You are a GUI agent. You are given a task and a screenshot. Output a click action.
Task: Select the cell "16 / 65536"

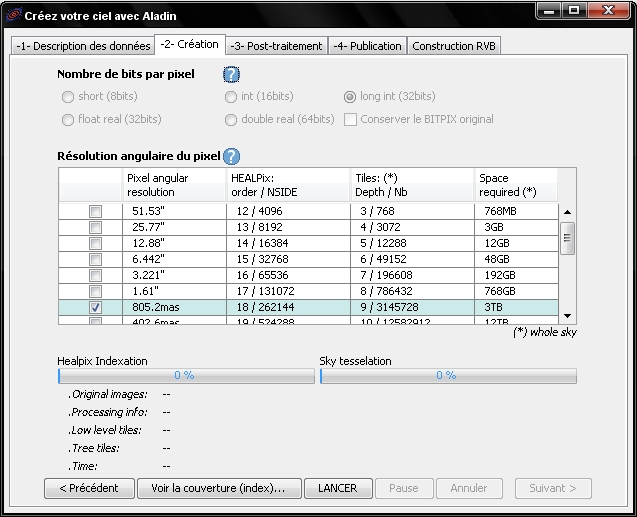point(288,275)
